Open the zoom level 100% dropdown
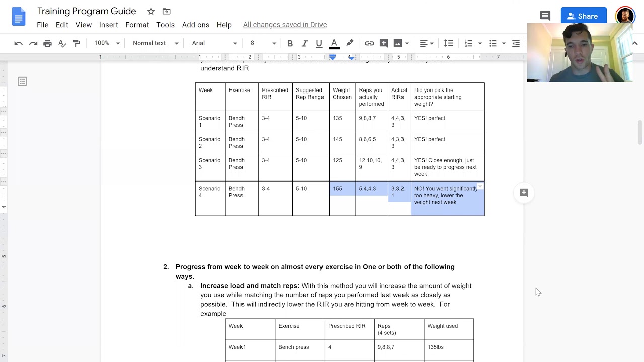This screenshot has height=362, width=644. (107, 43)
